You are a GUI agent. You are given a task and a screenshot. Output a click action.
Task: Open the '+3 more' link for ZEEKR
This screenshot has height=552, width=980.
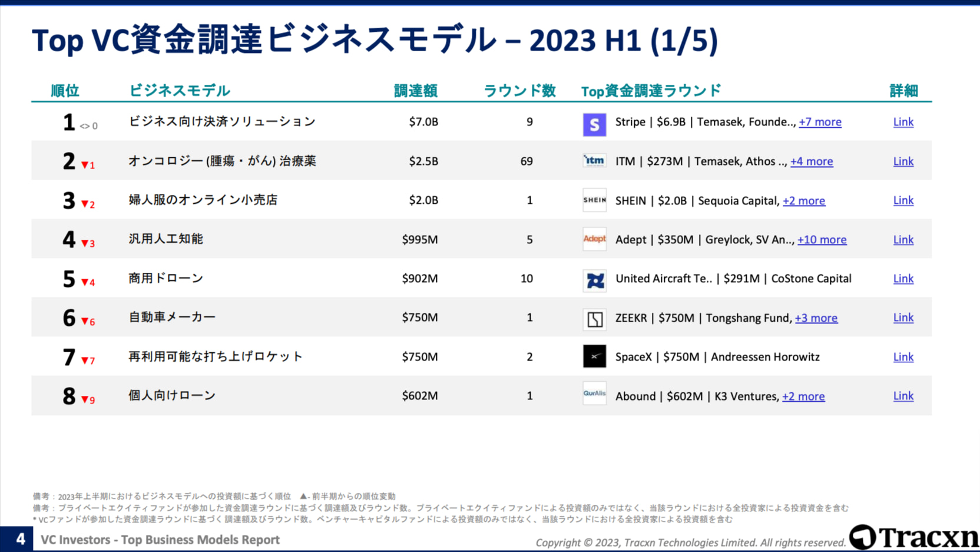[x=816, y=318]
